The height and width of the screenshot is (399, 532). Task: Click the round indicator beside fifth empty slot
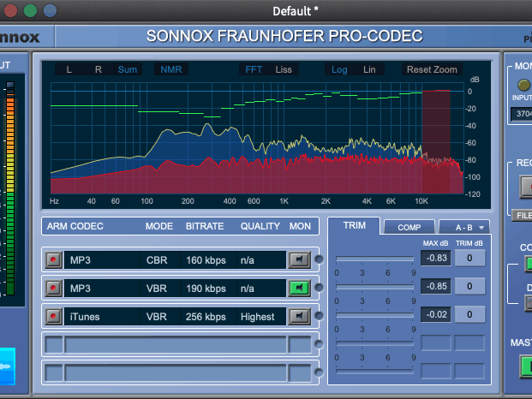click(319, 372)
